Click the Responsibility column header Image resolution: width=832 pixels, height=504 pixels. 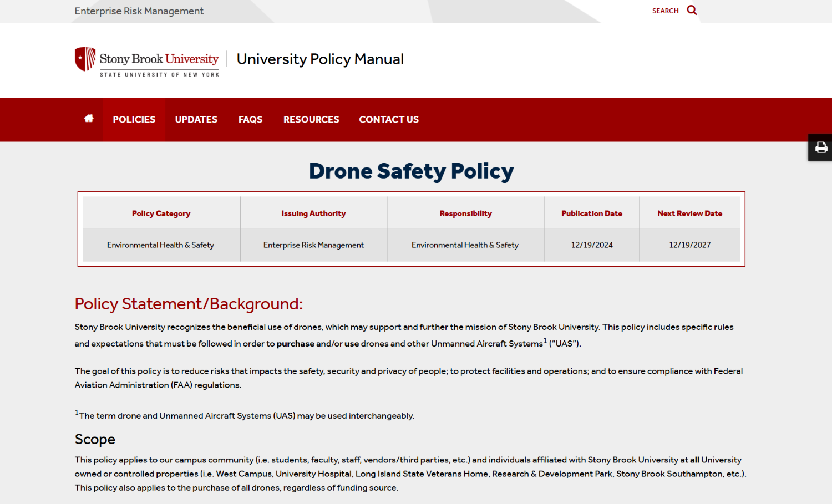click(465, 213)
